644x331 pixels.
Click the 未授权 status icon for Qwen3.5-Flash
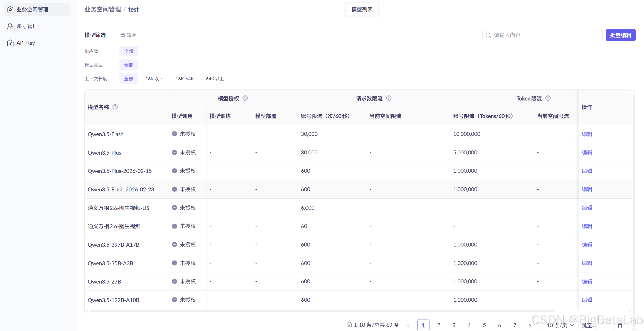click(x=174, y=134)
